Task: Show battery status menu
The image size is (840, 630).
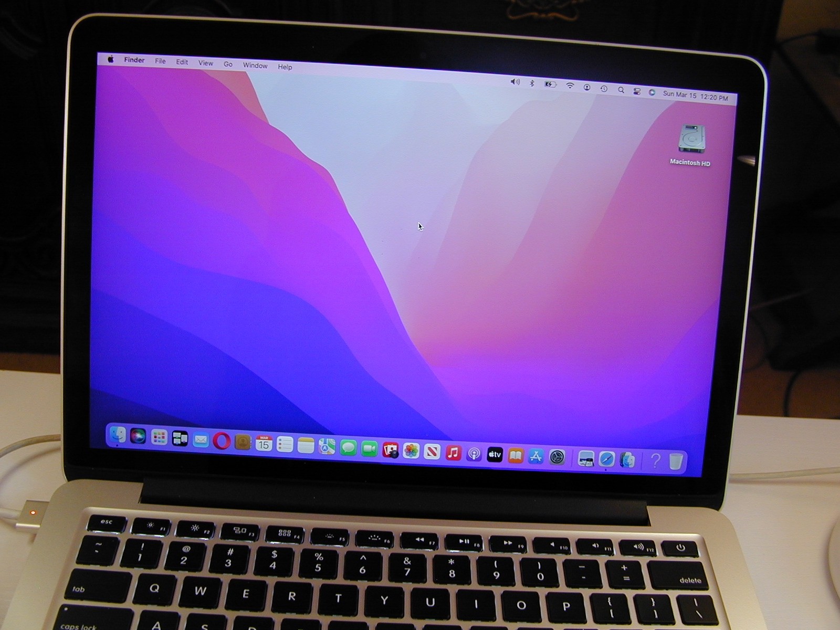Action: (550, 84)
